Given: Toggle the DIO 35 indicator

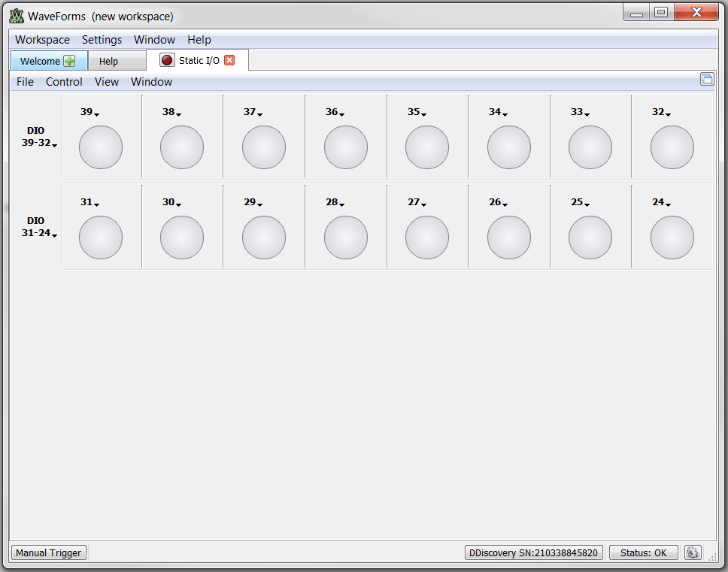Looking at the screenshot, I should point(427,147).
